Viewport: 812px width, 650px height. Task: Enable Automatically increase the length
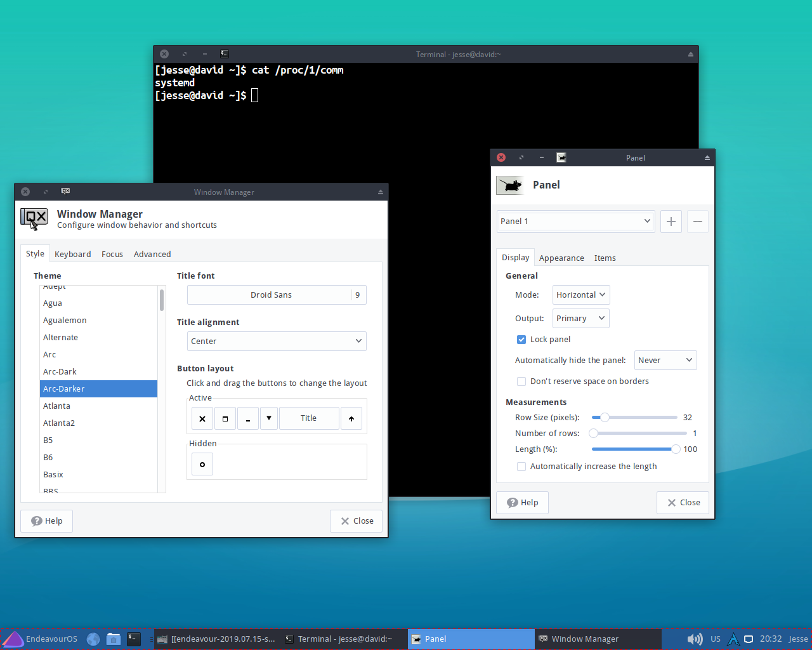[x=521, y=467]
